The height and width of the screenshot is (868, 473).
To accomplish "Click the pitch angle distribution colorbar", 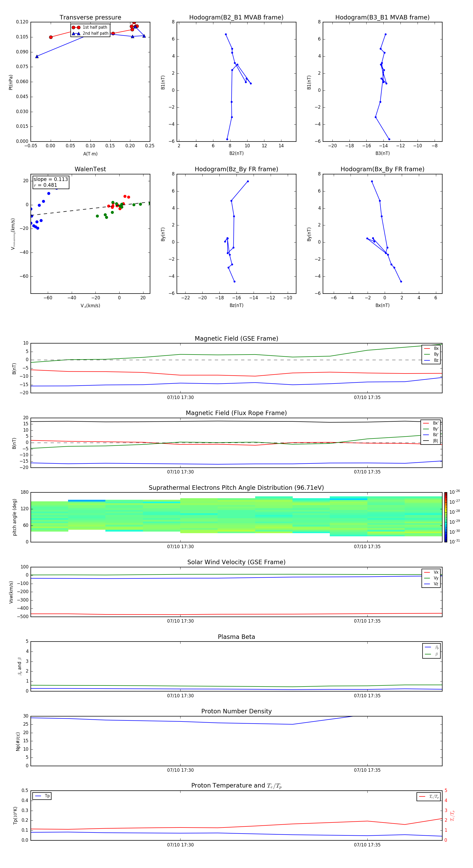I will coord(445,517).
